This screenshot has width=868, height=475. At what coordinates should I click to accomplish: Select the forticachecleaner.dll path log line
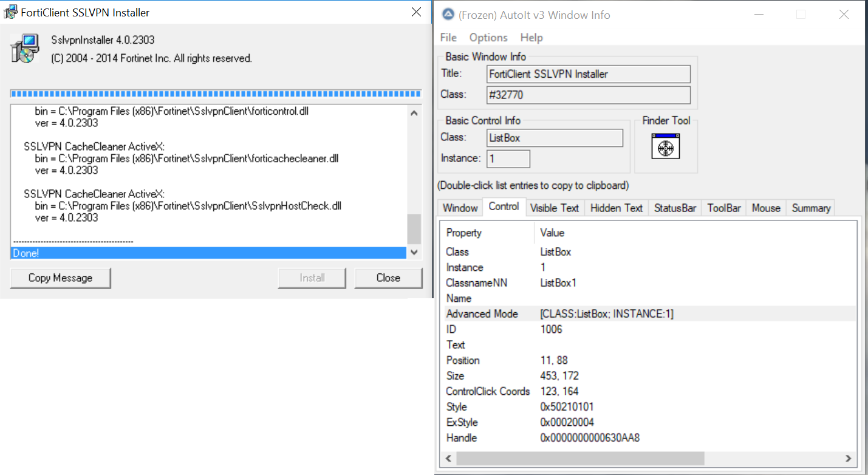[186, 159]
